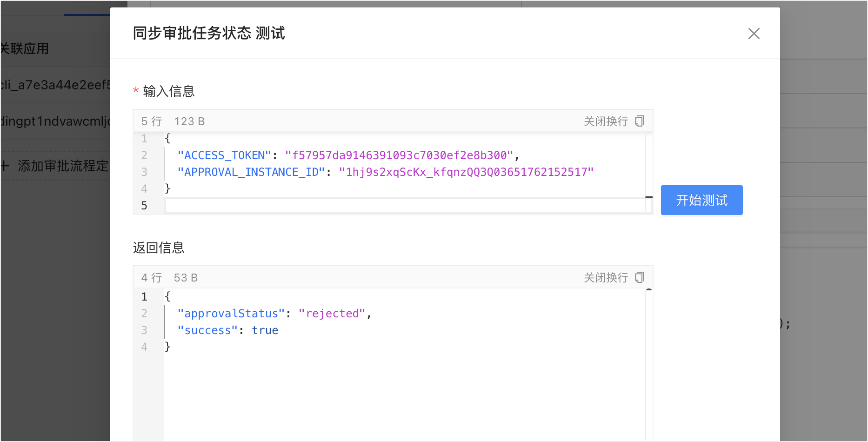This screenshot has height=442, width=868.
Task: Click the input editor scrollbar marker
Action: pos(649,197)
